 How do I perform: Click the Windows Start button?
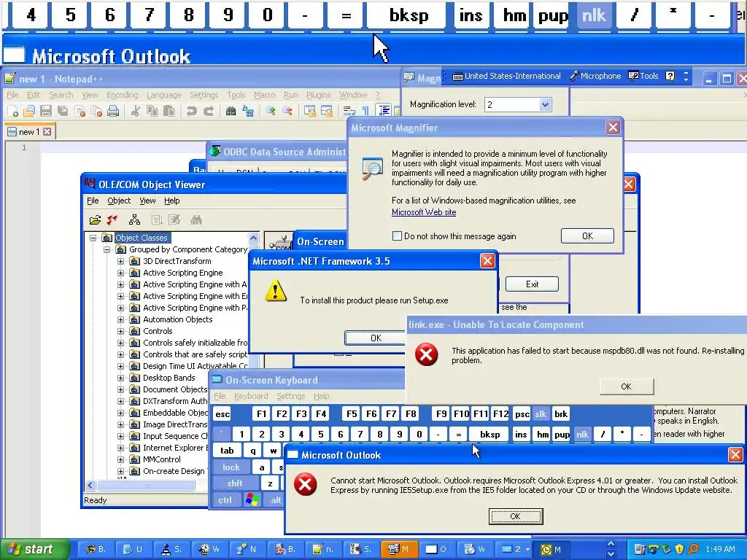(x=34, y=549)
